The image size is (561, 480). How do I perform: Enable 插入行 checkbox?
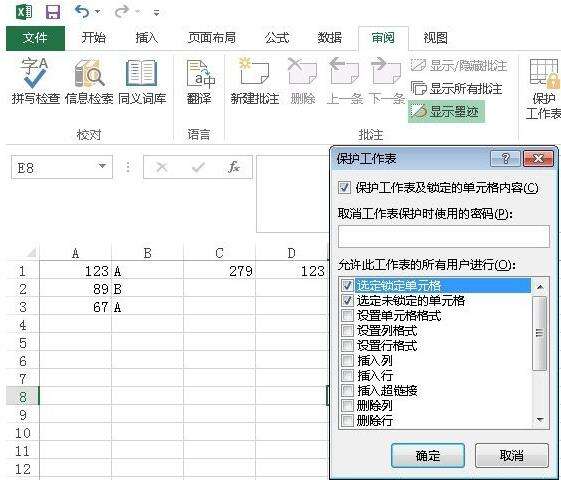347,376
